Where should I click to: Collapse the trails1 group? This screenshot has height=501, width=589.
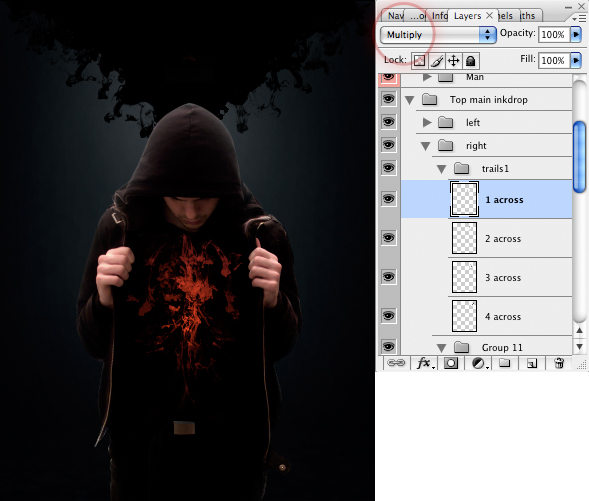point(442,169)
